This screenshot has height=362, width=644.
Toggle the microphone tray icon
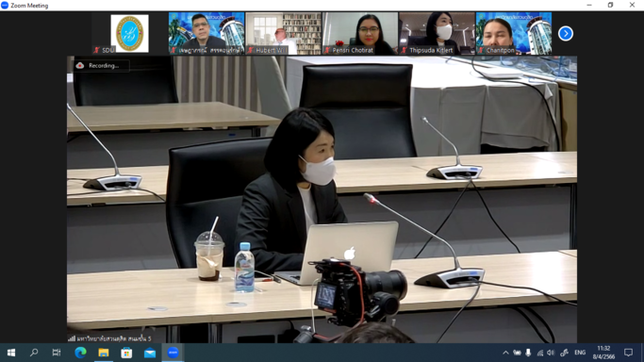(528, 353)
